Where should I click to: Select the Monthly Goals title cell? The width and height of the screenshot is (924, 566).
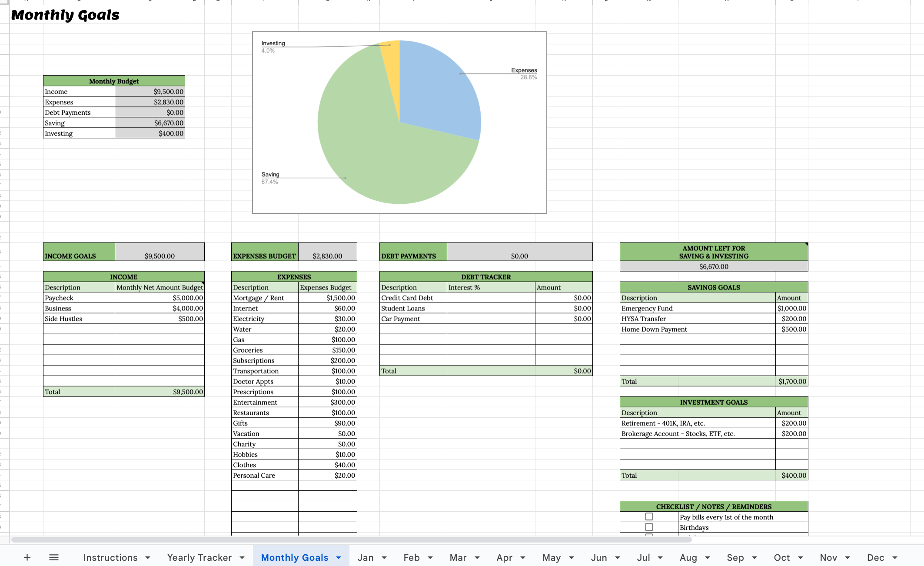point(65,15)
